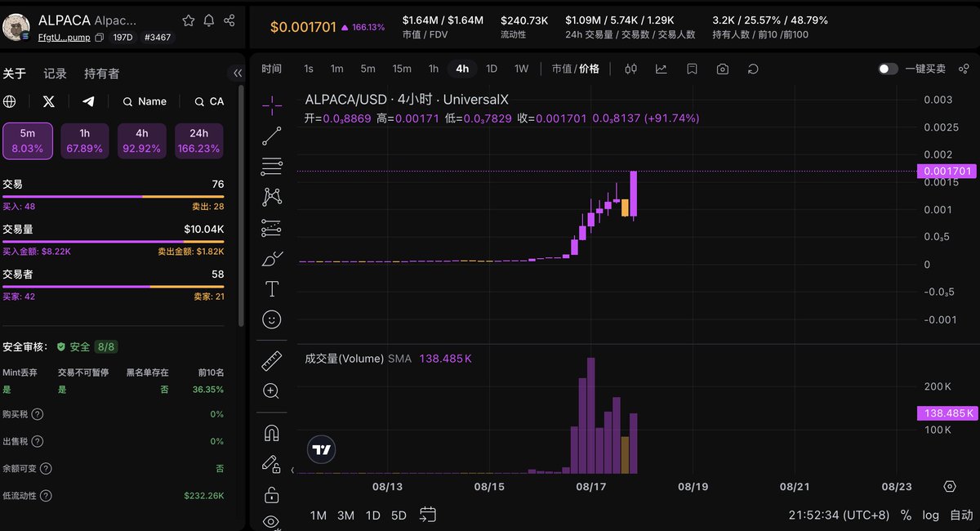Viewport: 980px width, 531px height.
Task: Switch chart interval to 15m
Action: (401, 69)
